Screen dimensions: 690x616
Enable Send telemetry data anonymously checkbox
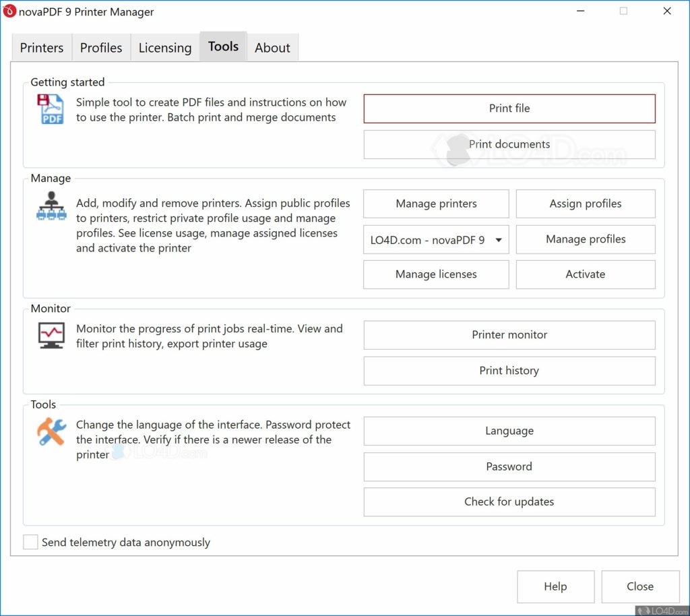point(30,542)
